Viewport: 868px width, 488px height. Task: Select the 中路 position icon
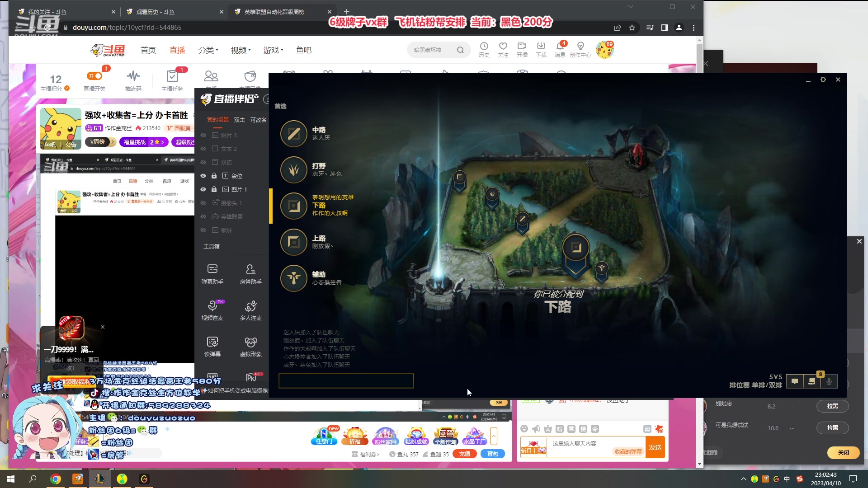click(x=294, y=133)
